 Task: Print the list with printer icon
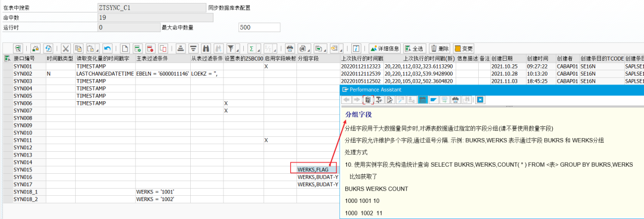(290, 48)
